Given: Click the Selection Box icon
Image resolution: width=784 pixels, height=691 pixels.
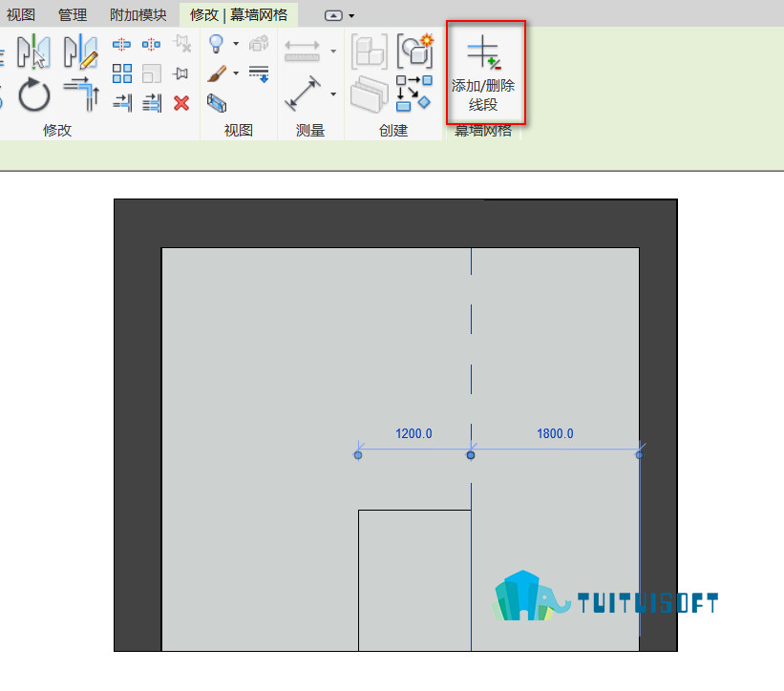Looking at the screenshot, I should [x=217, y=103].
